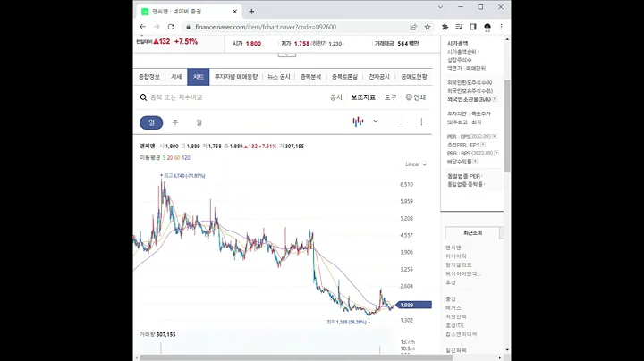The image size is (644, 361).
Task: Click the 인쇄 print icon
Action: pyautogui.click(x=416, y=97)
